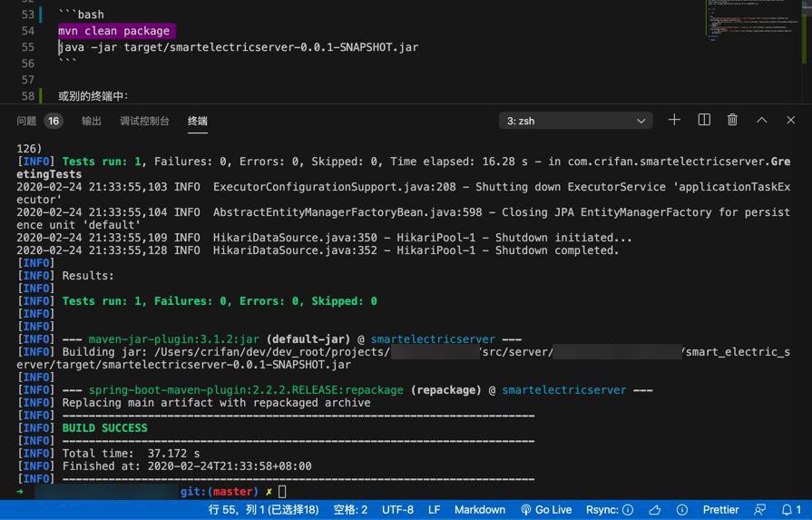The width and height of the screenshot is (812, 520).
Task: Click line number 58 in gutter
Action: [x=28, y=96]
